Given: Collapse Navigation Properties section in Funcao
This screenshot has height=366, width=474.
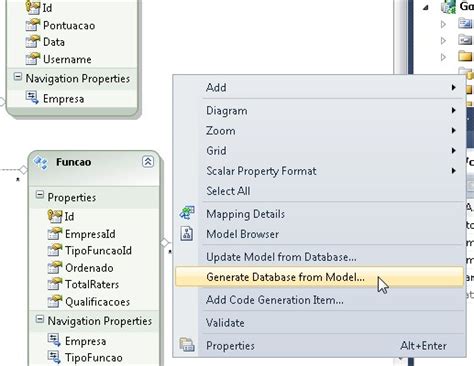Looking at the screenshot, I should point(40,319).
